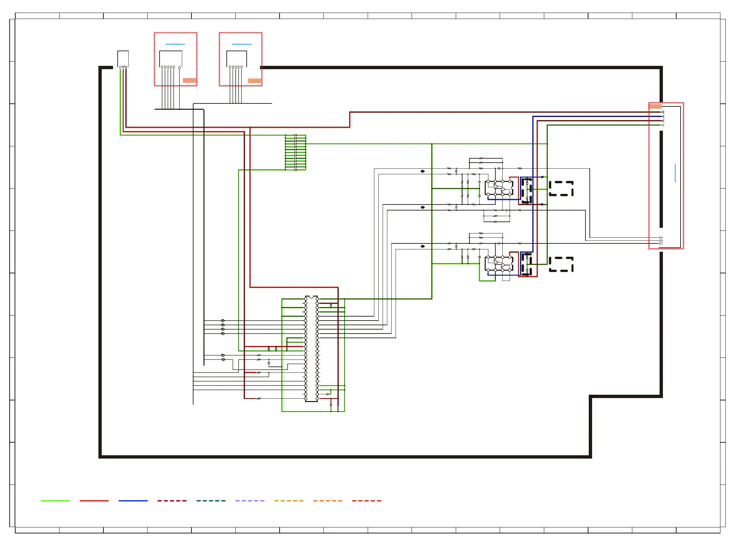Click the five-pin connector in second pink box

pyautogui.click(x=236, y=60)
